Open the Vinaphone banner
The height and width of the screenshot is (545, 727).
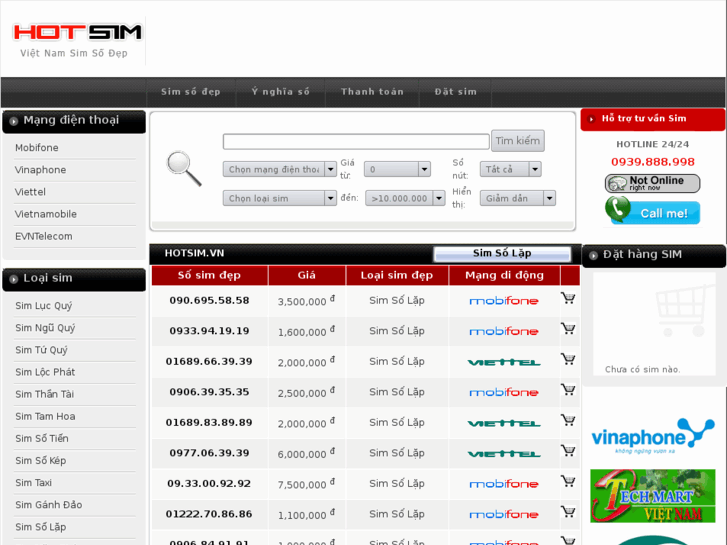[x=652, y=436]
